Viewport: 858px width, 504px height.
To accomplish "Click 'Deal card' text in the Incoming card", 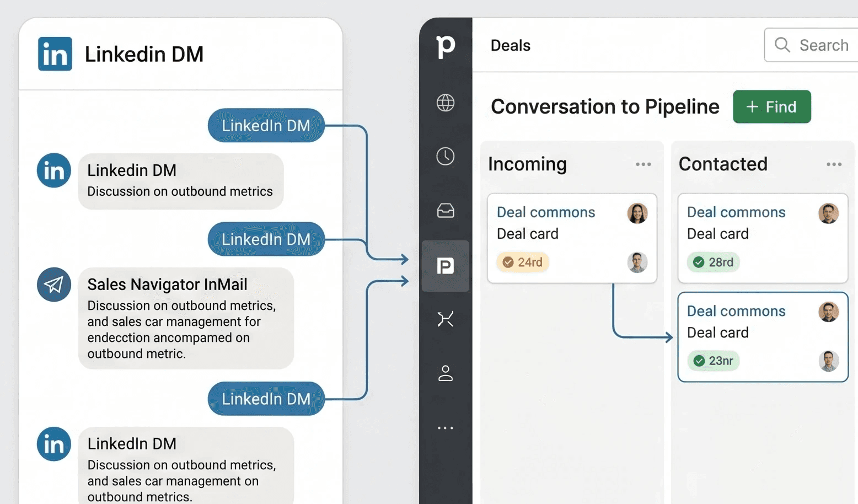I will pyautogui.click(x=528, y=234).
